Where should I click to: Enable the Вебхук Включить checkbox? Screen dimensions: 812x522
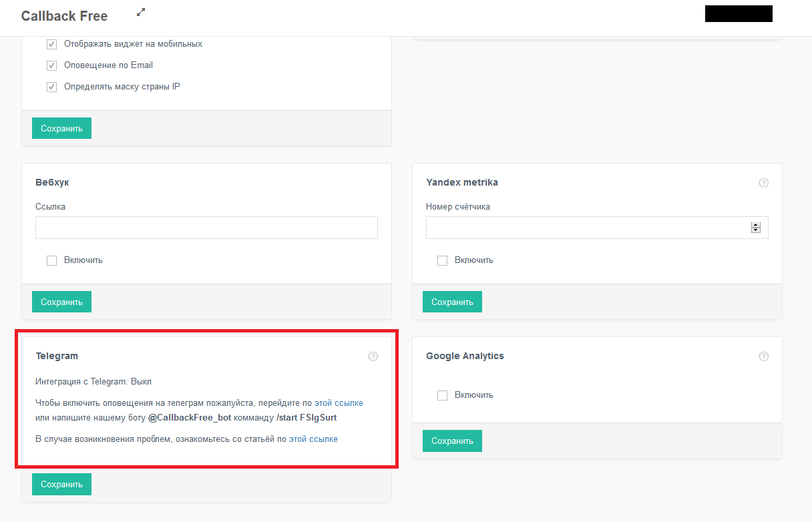pyautogui.click(x=51, y=261)
